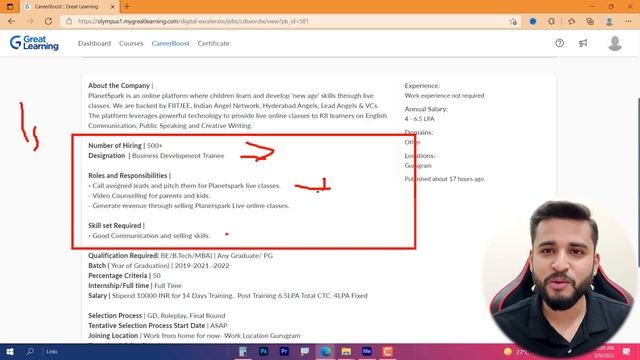Click the '4 - 6.5 LPA' annual salary
This screenshot has height=360, width=640.
click(420, 119)
